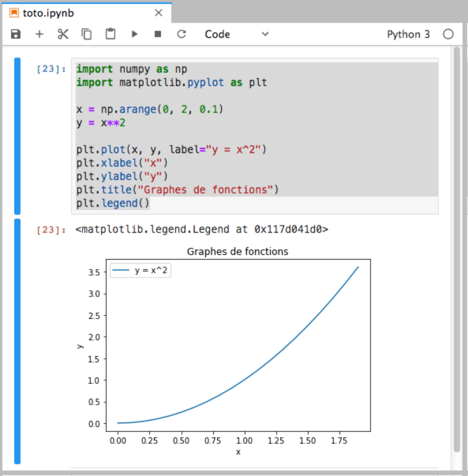Stop the kernel with the square icon

[158, 34]
